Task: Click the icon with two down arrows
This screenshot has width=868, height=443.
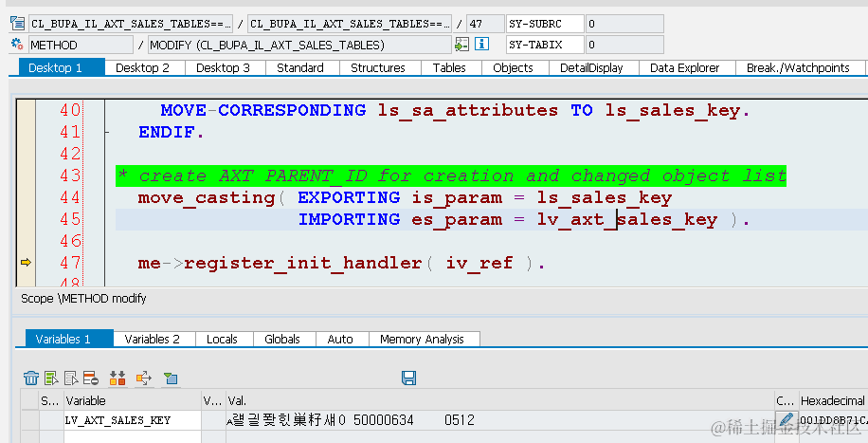Action: (118, 378)
